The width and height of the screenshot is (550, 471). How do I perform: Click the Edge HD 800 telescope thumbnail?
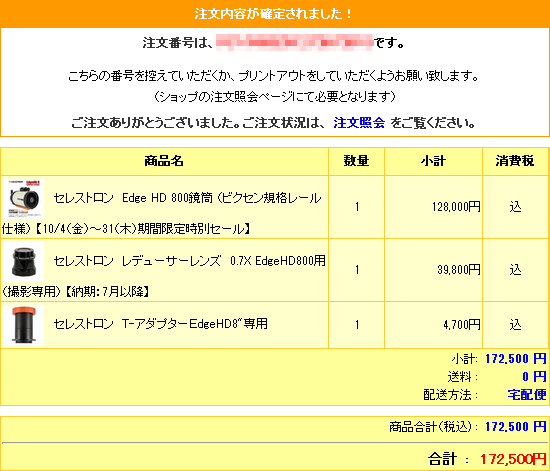(x=24, y=199)
